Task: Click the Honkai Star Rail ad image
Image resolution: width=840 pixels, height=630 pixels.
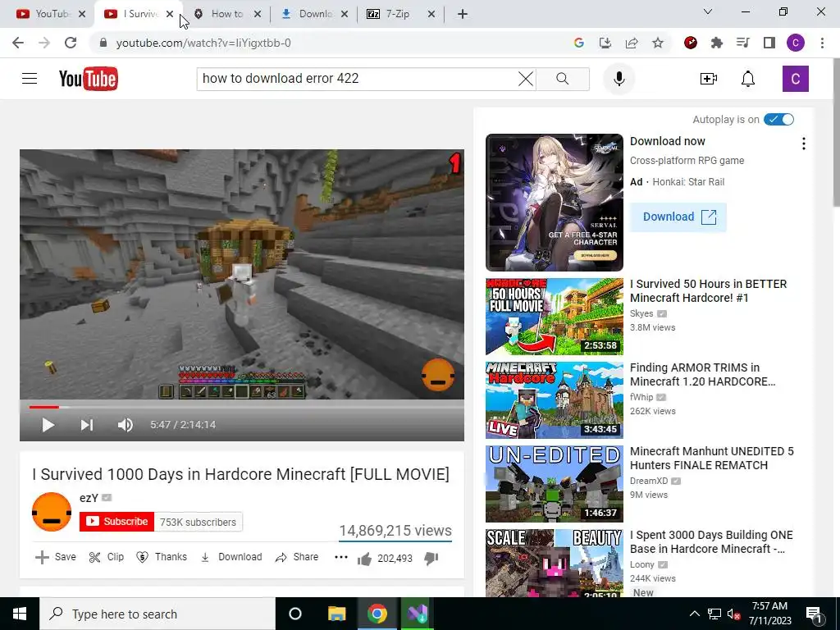Action: (x=555, y=203)
